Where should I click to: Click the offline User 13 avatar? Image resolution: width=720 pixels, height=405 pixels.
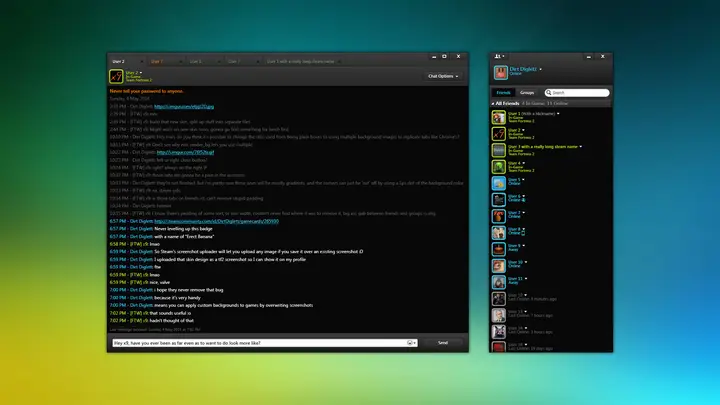tap(499, 315)
